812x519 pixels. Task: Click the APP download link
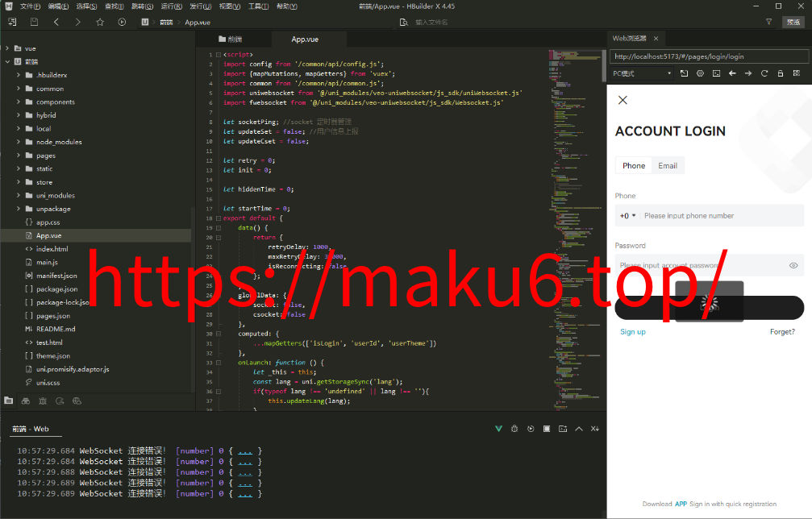[681, 504]
